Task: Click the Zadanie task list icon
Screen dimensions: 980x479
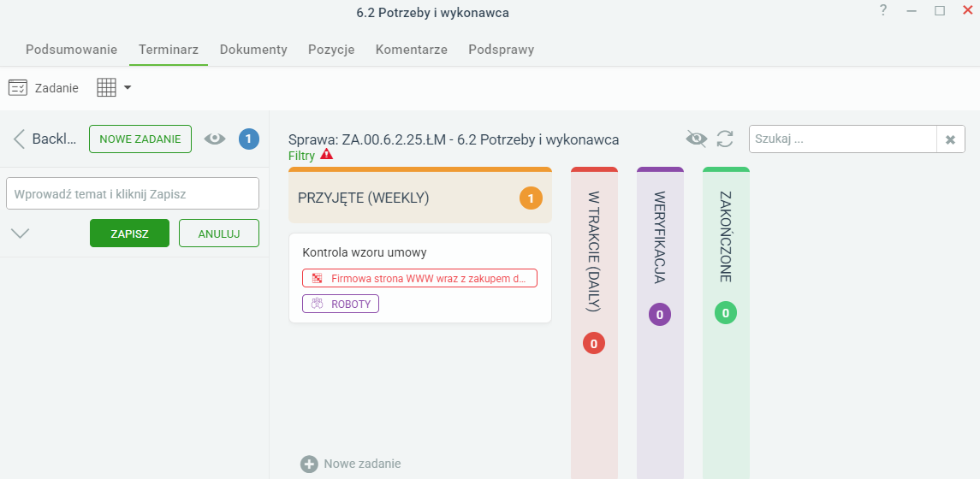Action: pyautogui.click(x=17, y=88)
